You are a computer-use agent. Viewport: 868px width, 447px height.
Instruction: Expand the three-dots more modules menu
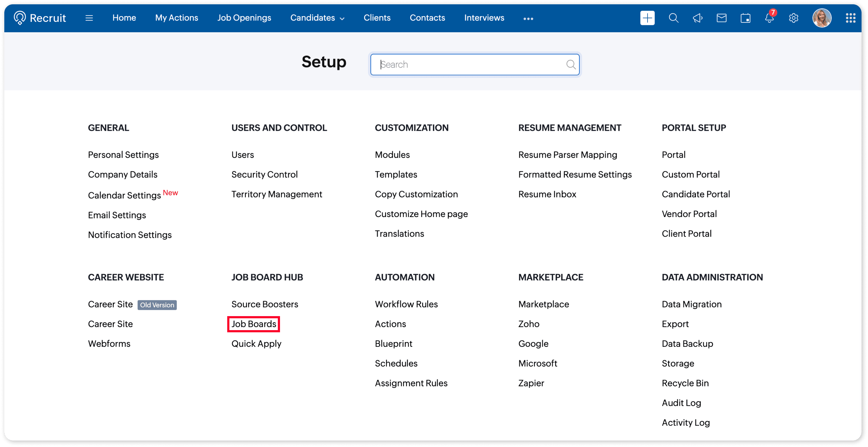click(x=528, y=19)
